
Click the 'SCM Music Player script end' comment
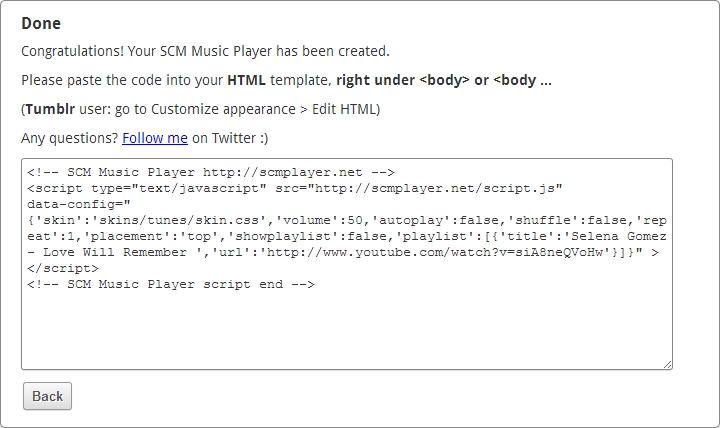click(171, 284)
